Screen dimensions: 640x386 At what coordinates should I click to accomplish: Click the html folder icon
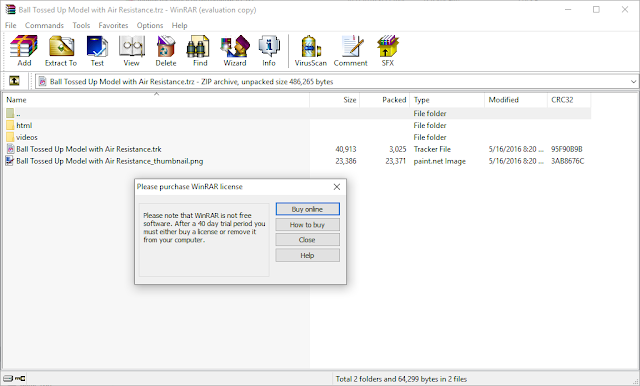tap(10, 125)
